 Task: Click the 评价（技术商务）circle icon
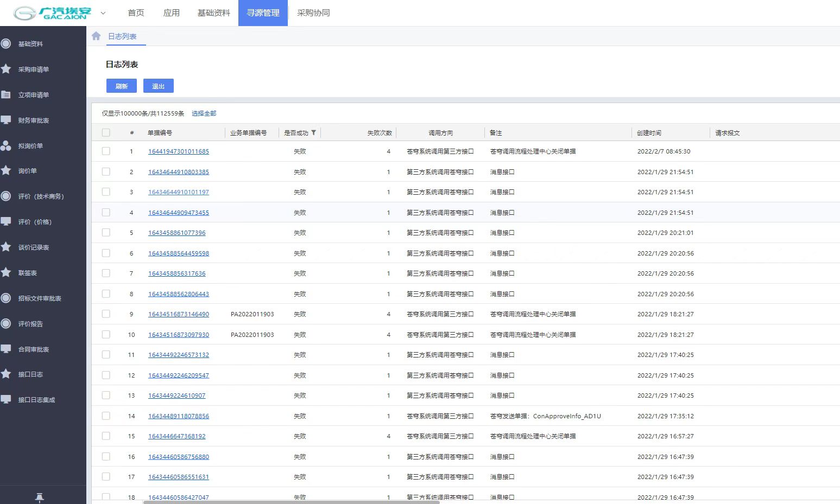pyautogui.click(x=6, y=196)
